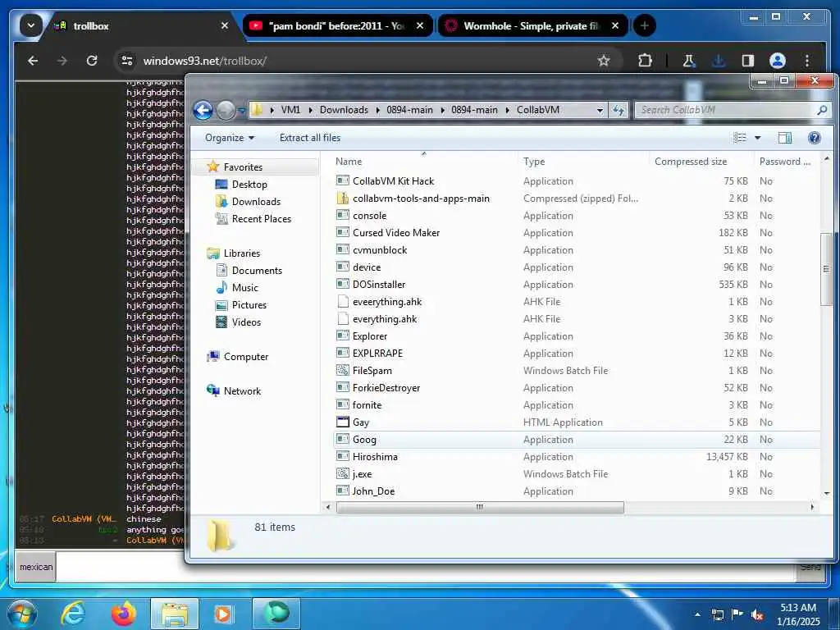The width and height of the screenshot is (840, 630).
Task: Sort by the Type column header
Action: [534, 162]
